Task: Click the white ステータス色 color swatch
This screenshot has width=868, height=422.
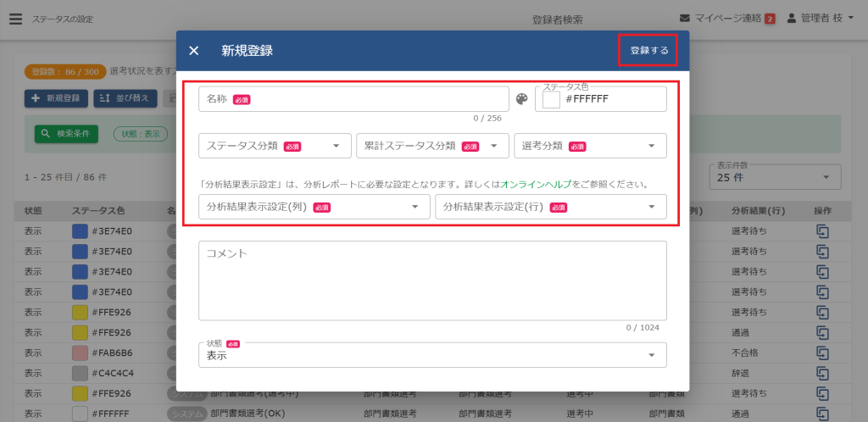Action: coord(552,100)
